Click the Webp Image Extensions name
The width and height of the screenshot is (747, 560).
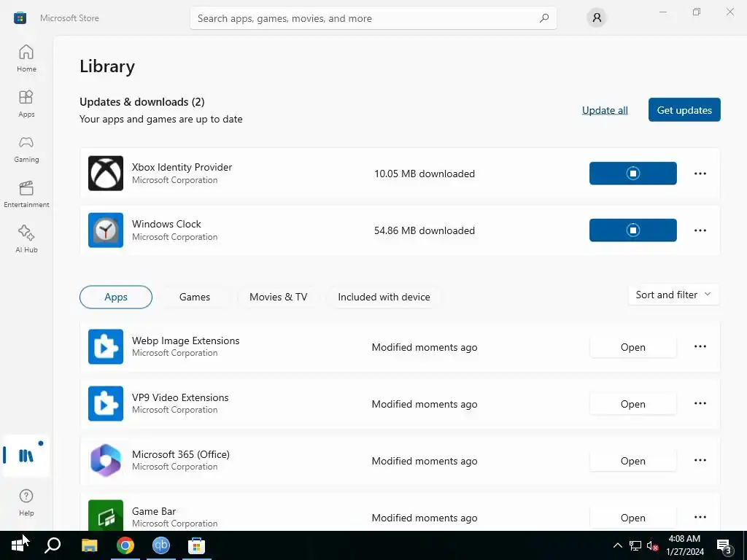pyautogui.click(x=186, y=341)
